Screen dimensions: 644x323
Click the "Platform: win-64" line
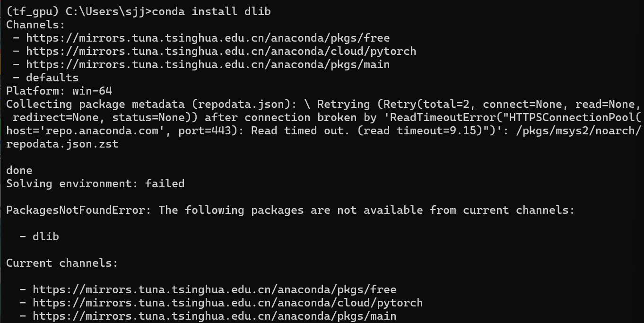(x=59, y=91)
